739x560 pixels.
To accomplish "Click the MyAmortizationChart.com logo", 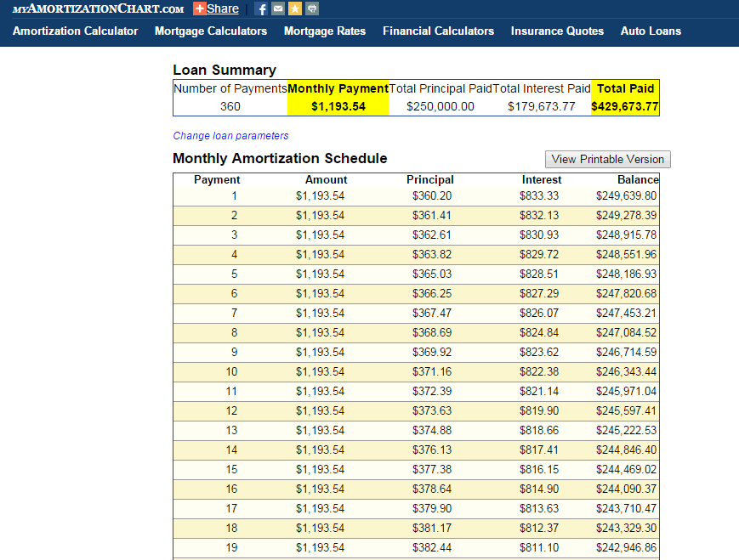I will 98,9.
